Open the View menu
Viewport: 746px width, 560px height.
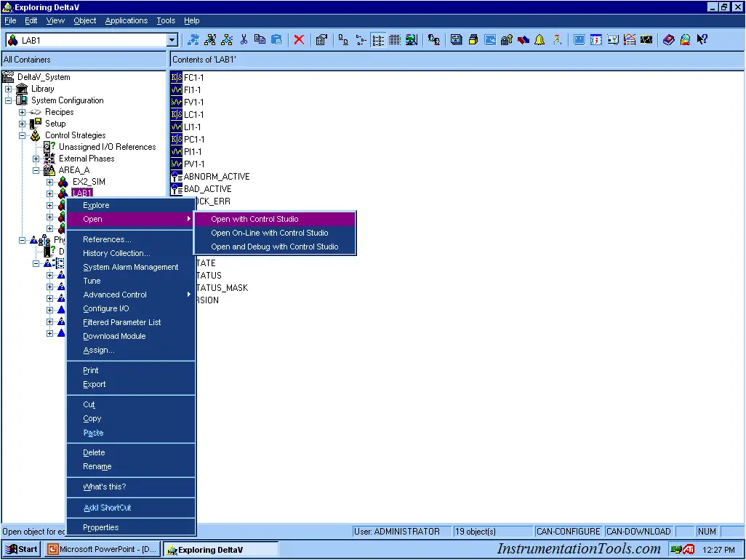[x=55, y=20]
